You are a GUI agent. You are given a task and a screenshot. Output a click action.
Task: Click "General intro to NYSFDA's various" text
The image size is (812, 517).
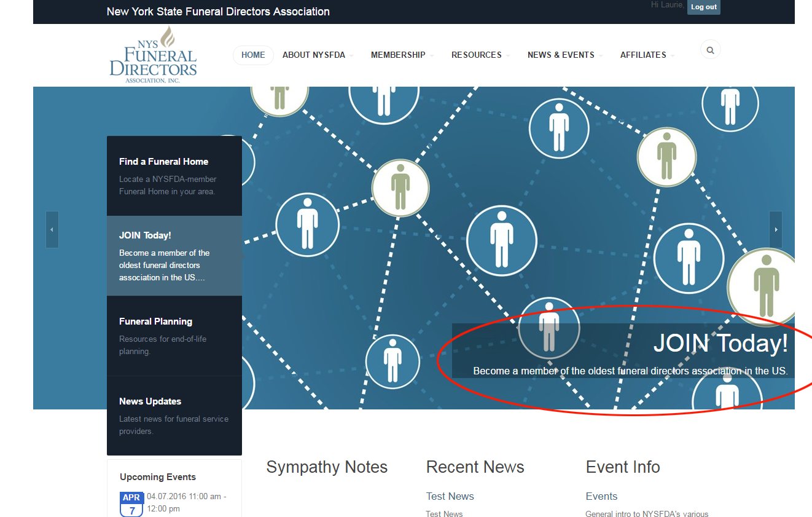(x=647, y=514)
